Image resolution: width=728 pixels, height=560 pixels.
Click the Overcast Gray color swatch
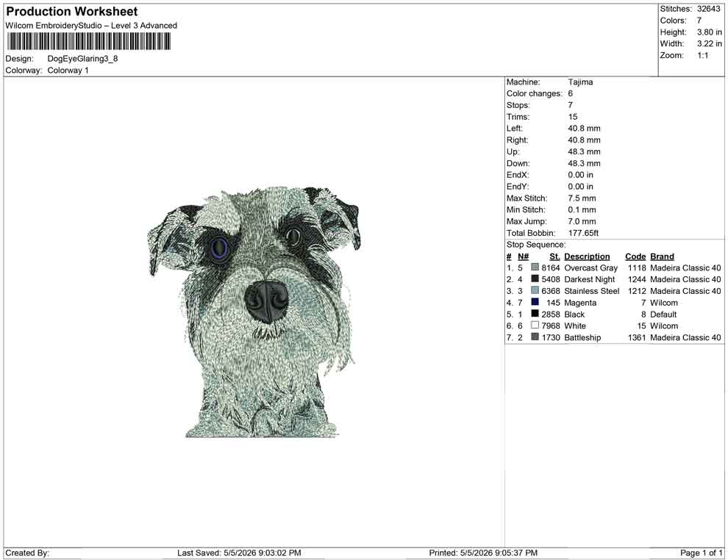[x=535, y=268]
